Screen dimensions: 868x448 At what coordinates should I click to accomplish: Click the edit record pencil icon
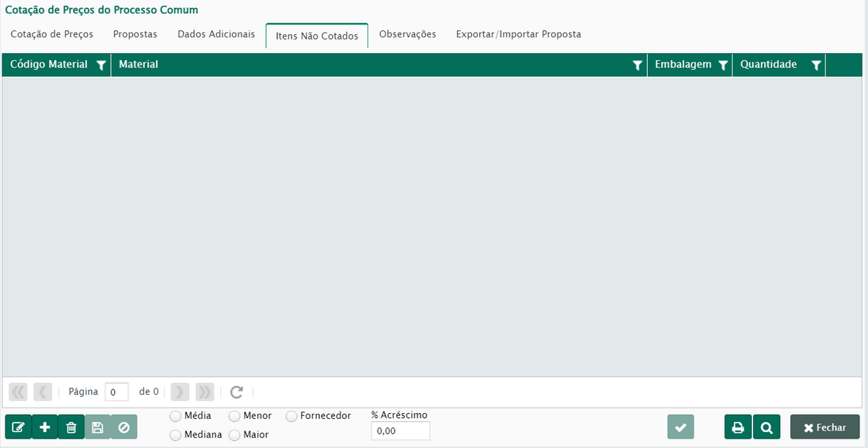(18, 427)
